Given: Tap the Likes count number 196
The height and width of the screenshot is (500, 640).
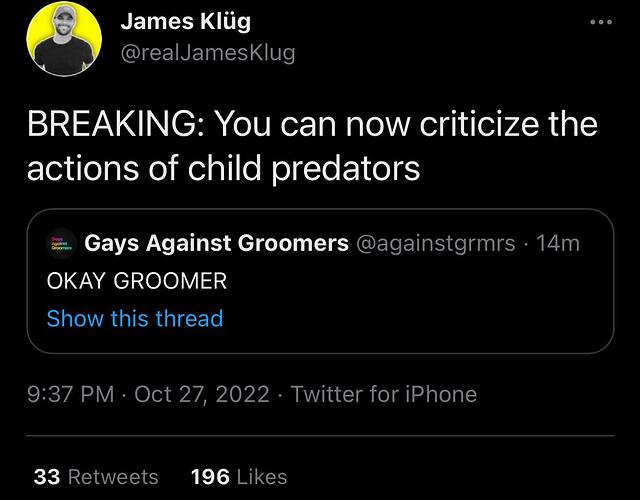Looking at the screenshot, I should (x=210, y=477).
